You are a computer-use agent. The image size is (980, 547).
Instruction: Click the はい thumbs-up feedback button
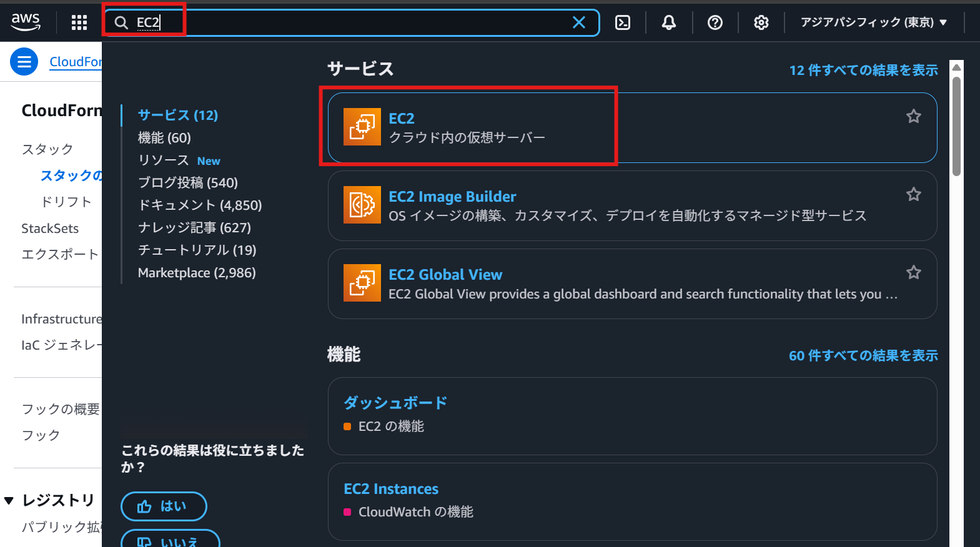pyautogui.click(x=164, y=506)
